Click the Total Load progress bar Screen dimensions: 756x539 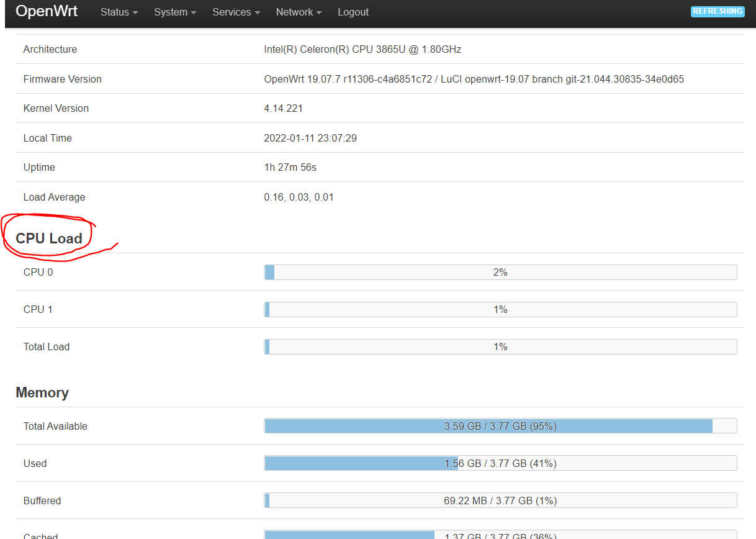coord(500,346)
